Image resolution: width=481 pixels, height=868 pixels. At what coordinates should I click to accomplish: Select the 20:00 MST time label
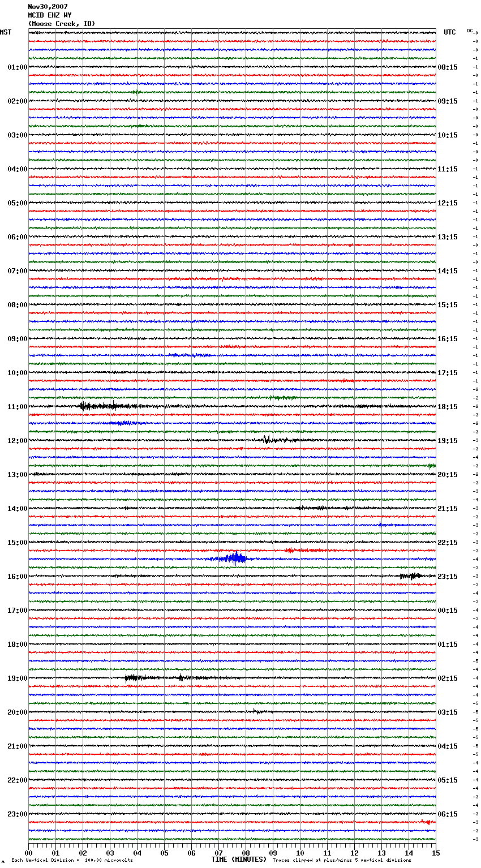tap(17, 712)
